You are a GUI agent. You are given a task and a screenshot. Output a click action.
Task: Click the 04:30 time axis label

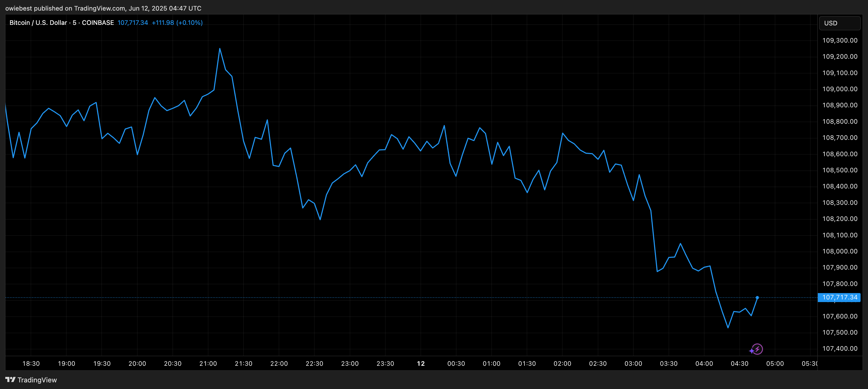coord(739,363)
